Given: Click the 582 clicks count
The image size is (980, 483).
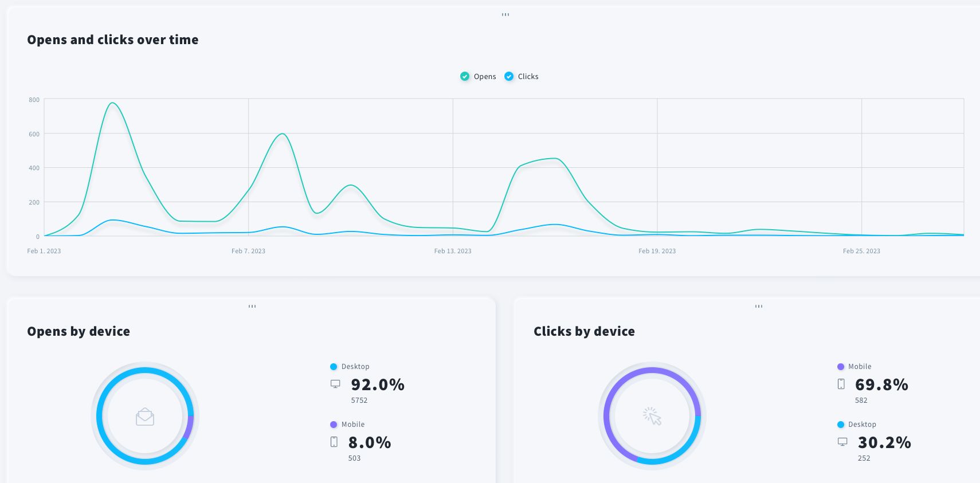Looking at the screenshot, I should pyautogui.click(x=861, y=400).
